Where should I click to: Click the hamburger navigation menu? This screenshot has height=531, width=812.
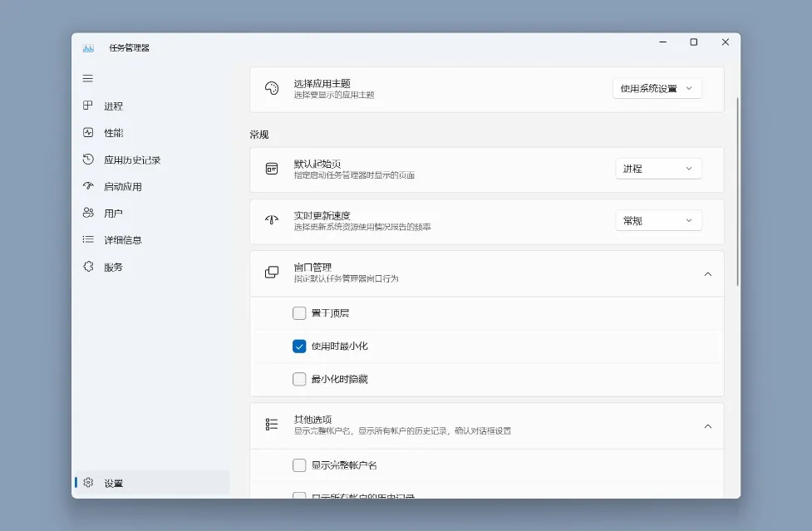click(x=87, y=78)
